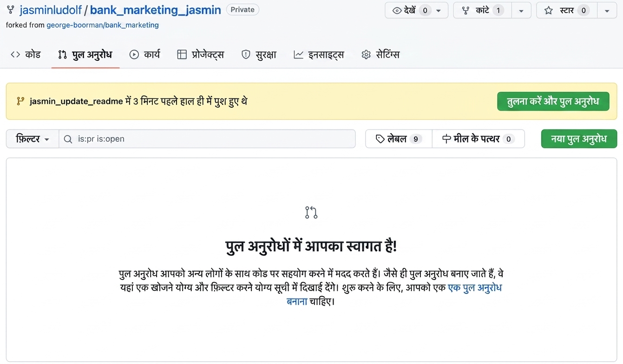
Task: Click the star icon in the स्टार button
Action: tap(548, 10)
